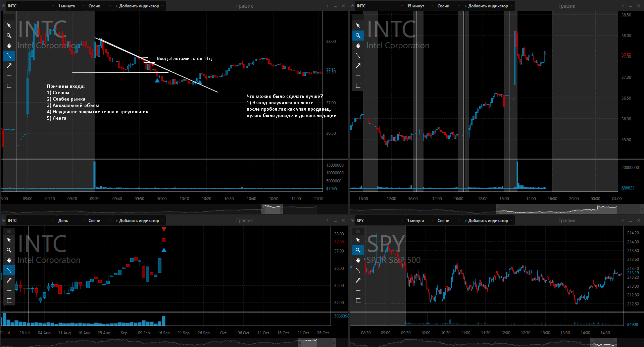
Task: Click navigator range slider under INTC 1-minute chart
Action: [x=272, y=209]
